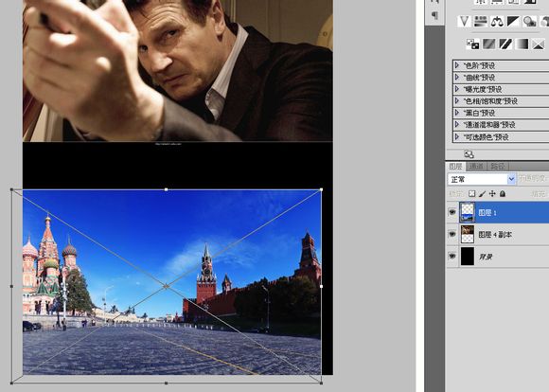Expand the "可选颜色" 预设 list
The width and height of the screenshot is (549, 392).
[x=456, y=136]
